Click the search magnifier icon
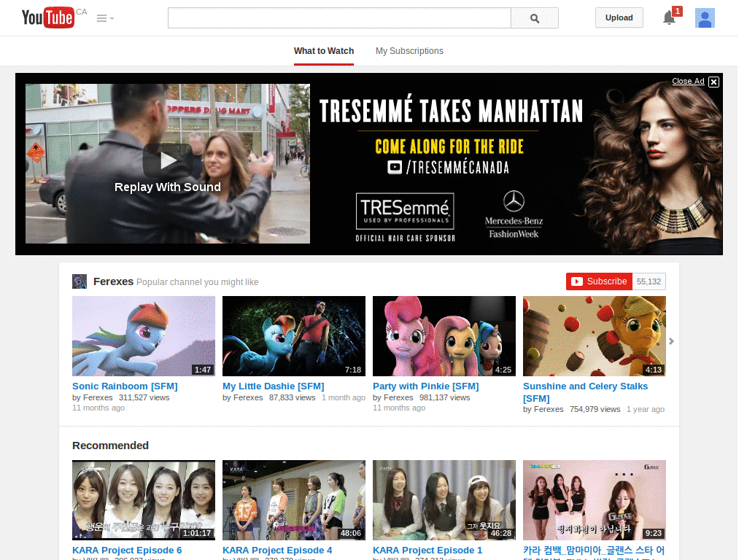The width and height of the screenshot is (747, 560). [535, 18]
